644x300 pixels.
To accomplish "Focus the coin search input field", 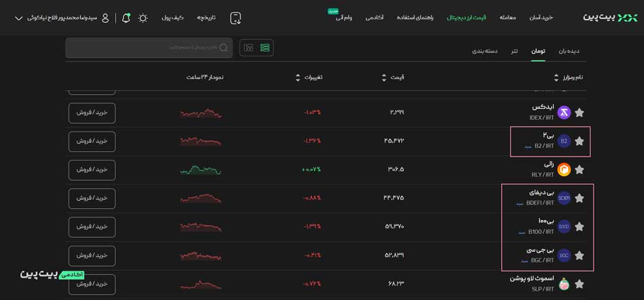I will coord(149,48).
